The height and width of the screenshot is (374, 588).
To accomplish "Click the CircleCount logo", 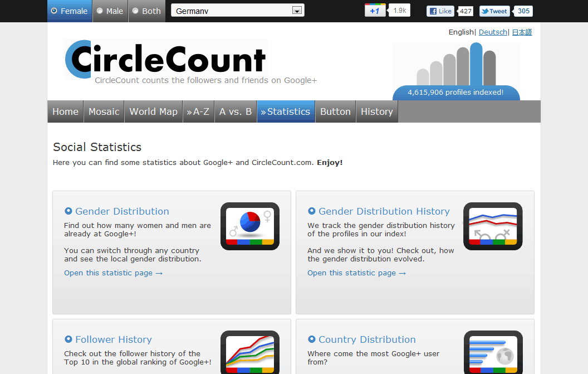I will (x=166, y=59).
